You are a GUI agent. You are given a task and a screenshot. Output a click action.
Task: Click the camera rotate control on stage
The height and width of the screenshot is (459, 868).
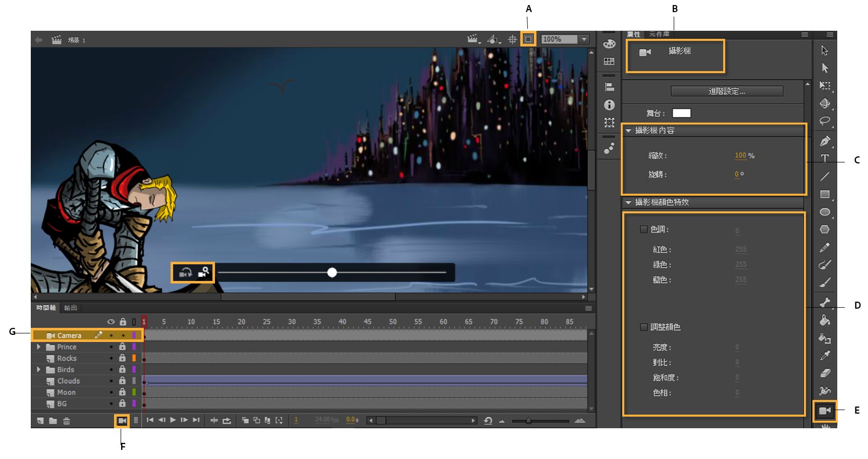tap(185, 273)
